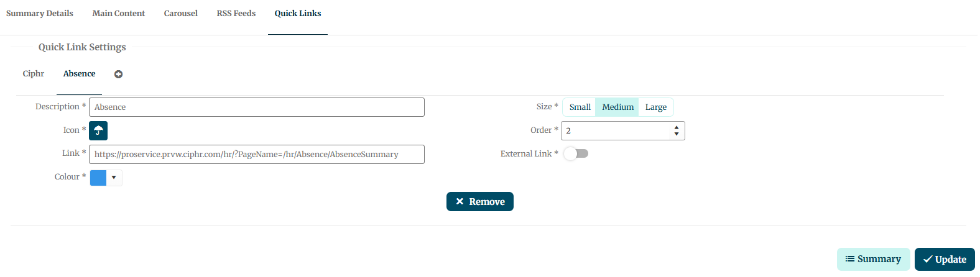
Task: Expand the Colour dropdown arrow
Action: 114,178
